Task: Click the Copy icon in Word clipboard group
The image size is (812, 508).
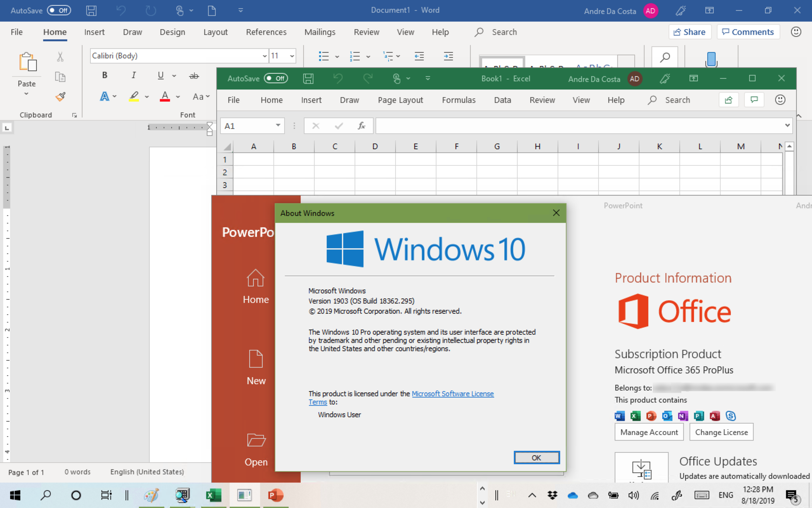Action: (x=60, y=77)
